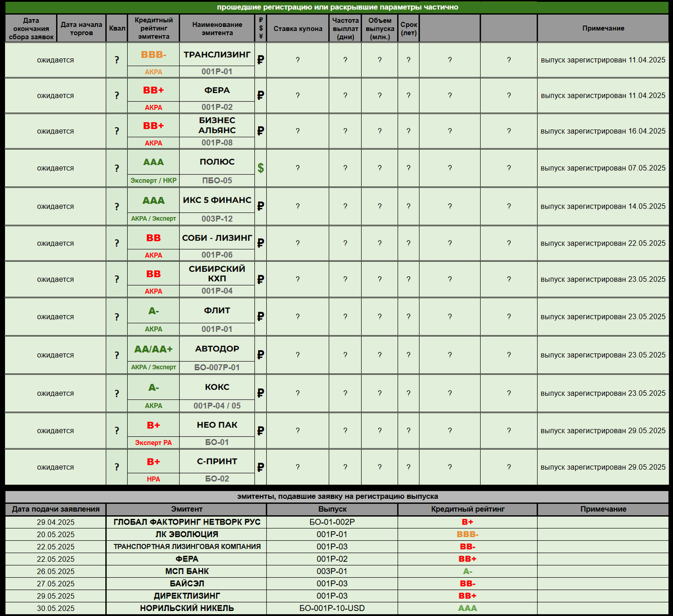Image resolution: width=673 pixels, height=616 pixels.
Task: Click the Дата подачи заявления header
Action: (56, 510)
